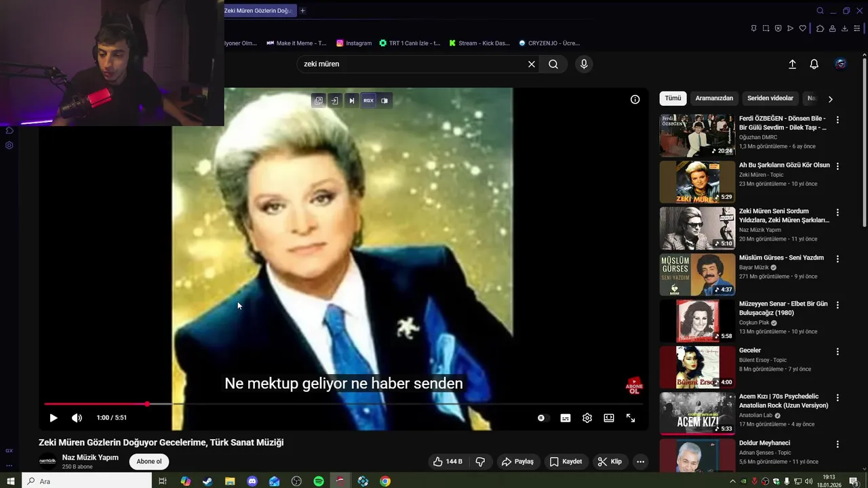This screenshot has height=488, width=868.
Task: Open options for Zeki Müren Seni Sordum
Action: click(837, 212)
